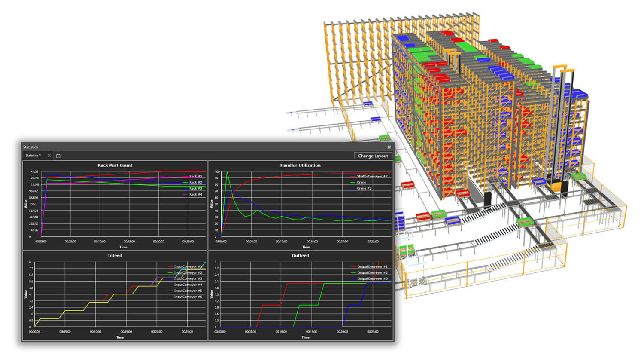Screen dimensions: 644x358
Task: Click the Rack #1 legend entry
Action: [192, 176]
